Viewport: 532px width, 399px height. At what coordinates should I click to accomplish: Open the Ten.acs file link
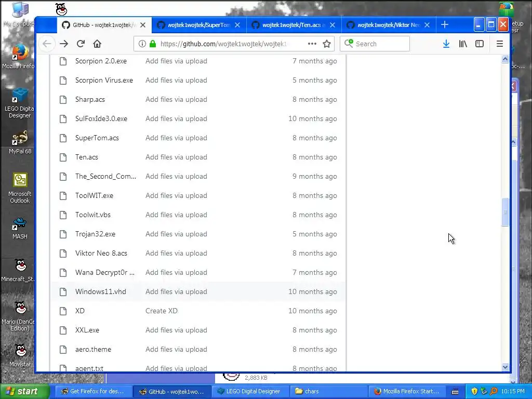point(87,157)
